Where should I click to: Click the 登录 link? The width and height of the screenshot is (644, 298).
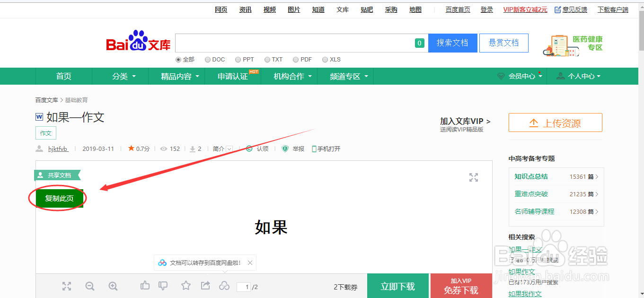(487, 9)
